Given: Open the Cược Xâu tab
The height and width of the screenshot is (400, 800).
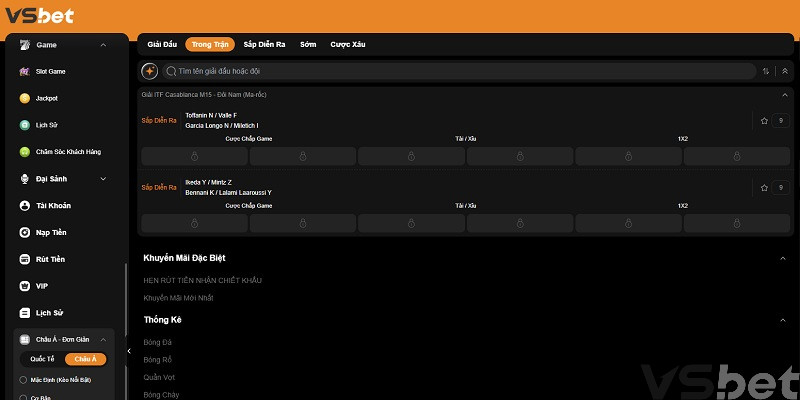Looking at the screenshot, I should [347, 44].
